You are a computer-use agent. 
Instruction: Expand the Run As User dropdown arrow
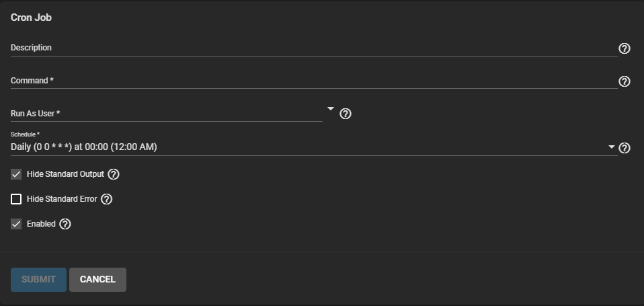coord(330,108)
